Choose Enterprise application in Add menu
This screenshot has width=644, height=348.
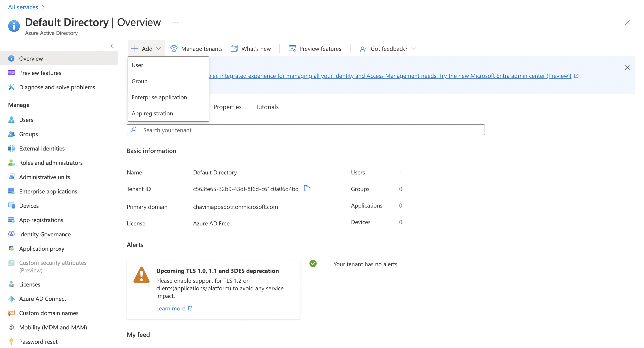point(168,97)
